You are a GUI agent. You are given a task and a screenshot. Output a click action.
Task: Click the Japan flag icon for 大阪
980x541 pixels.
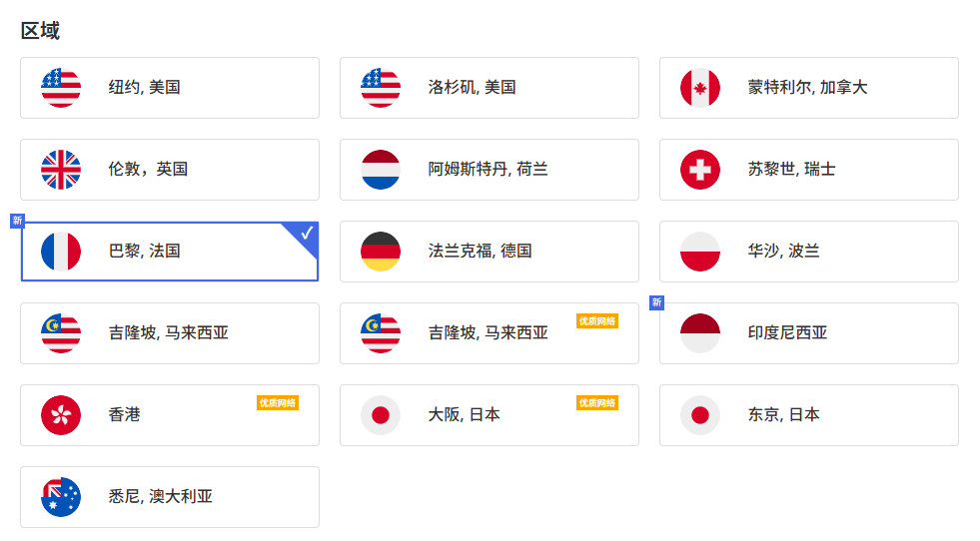click(x=381, y=415)
